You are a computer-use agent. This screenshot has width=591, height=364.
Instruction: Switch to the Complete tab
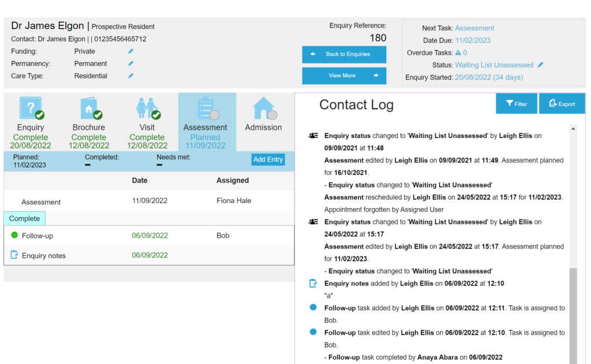point(24,219)
